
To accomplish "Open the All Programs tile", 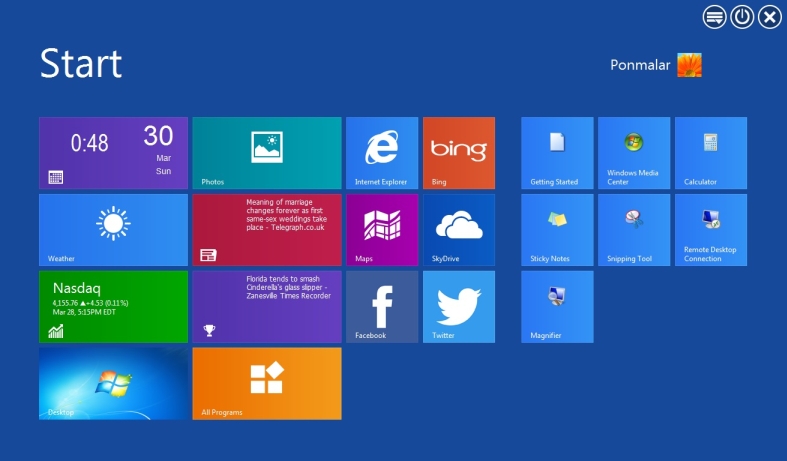I will (267, 384).
